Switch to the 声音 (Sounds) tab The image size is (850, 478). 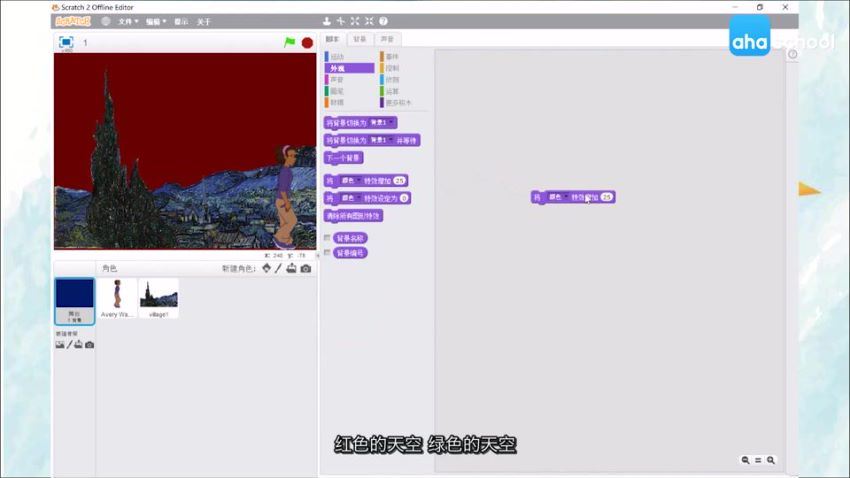click(x=387, y=39)
